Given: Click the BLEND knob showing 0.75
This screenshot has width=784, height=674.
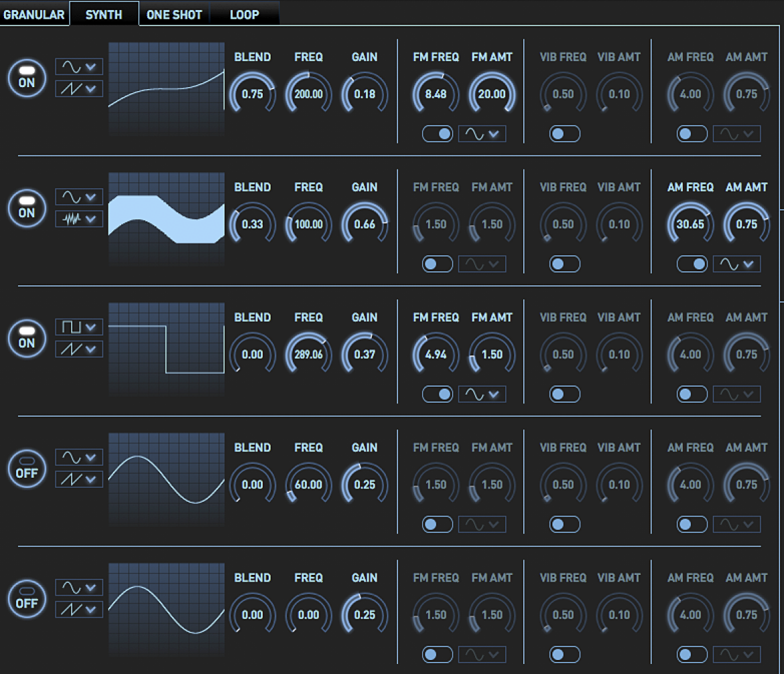Looking at the screenshot, I should 253,94.
